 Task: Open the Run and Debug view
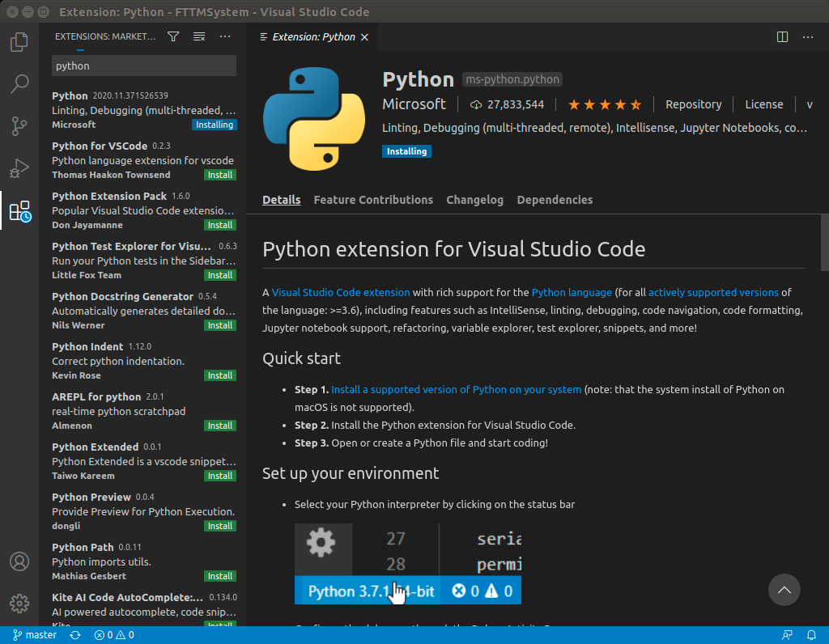(19, 168)
